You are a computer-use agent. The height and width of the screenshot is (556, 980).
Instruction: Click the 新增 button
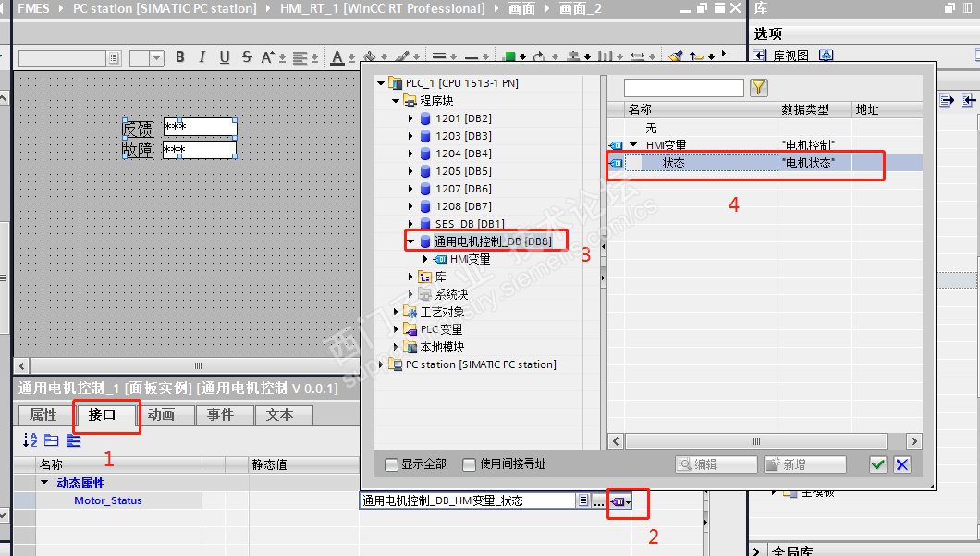click(x=805, y=464)
